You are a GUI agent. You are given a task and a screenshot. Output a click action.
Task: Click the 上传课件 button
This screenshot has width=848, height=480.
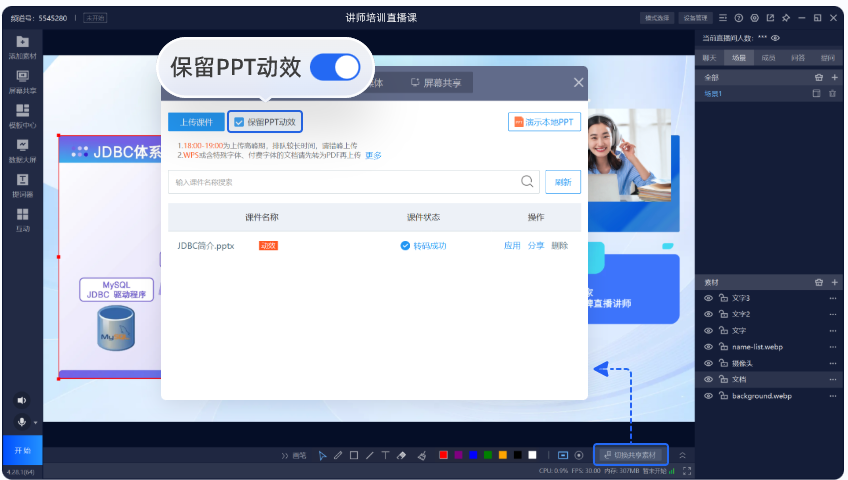tap(196, 122)
